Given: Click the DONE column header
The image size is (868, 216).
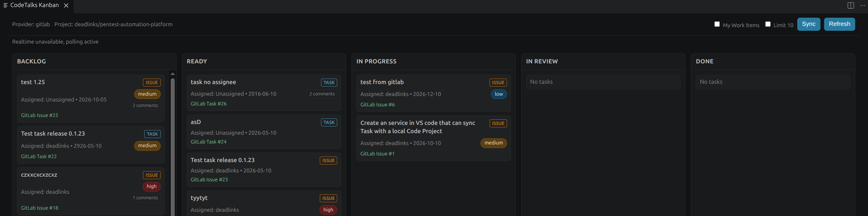Looking at the screenshot, I should point(705,62).
